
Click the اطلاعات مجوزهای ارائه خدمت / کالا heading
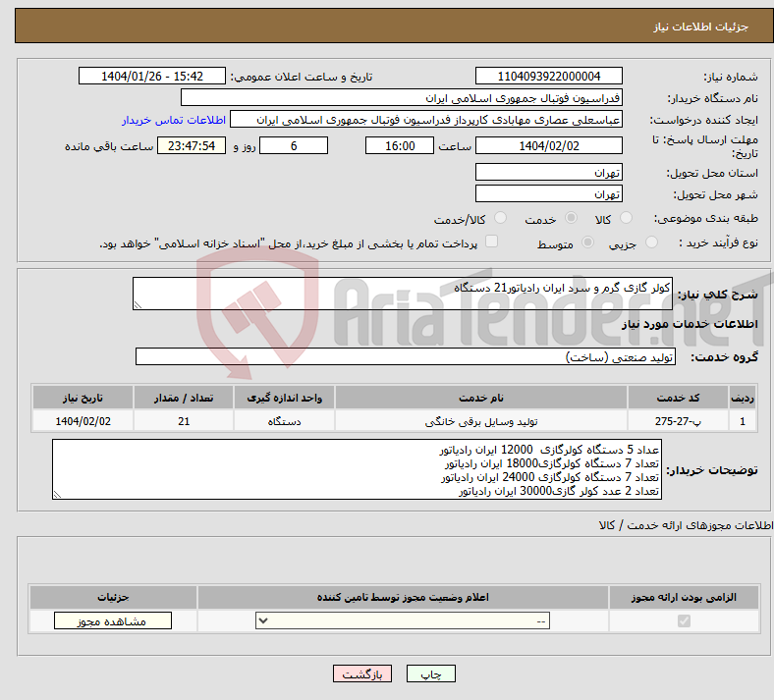pyautogui.click(x=687, y=526)
